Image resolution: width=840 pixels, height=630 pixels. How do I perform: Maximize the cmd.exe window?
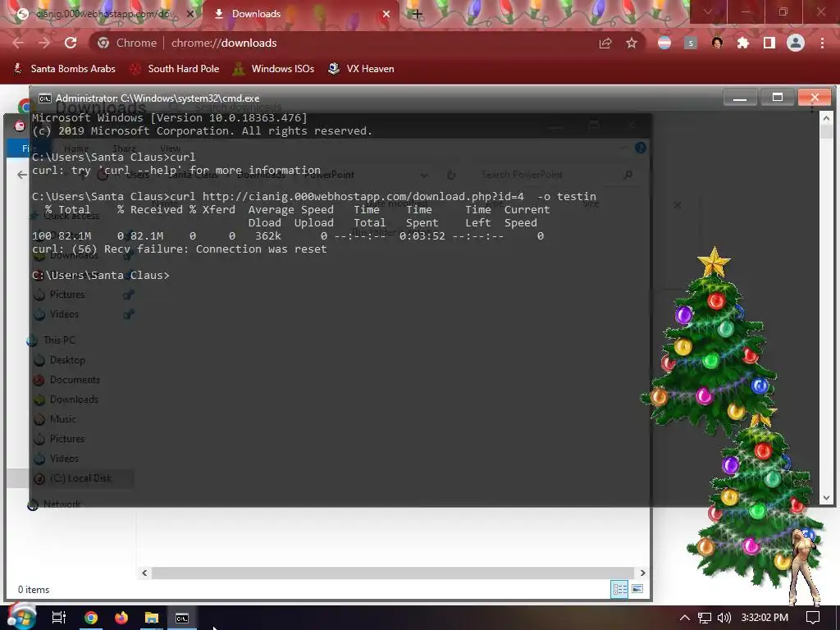coord(778,98)
